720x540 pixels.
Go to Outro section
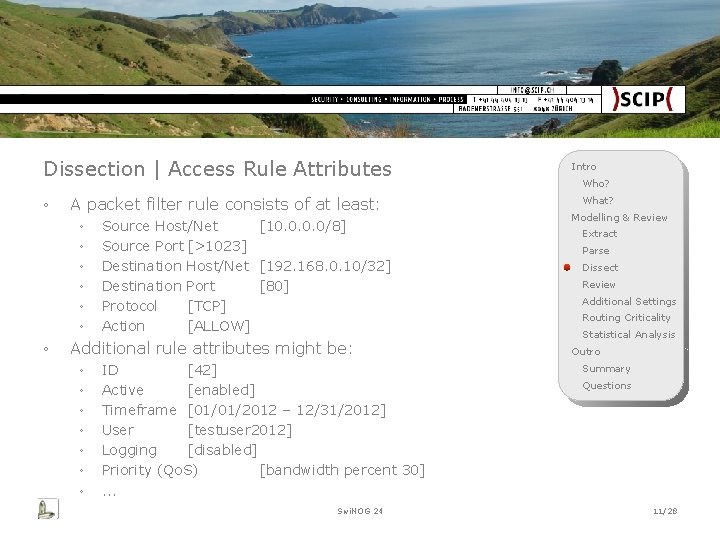click(585, 352)
